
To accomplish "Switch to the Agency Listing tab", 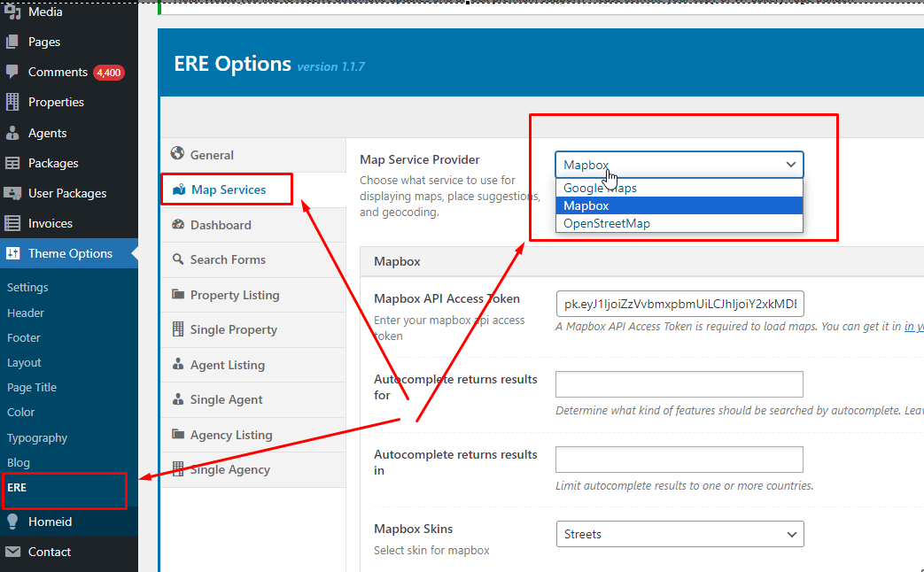I will point(253,435).
